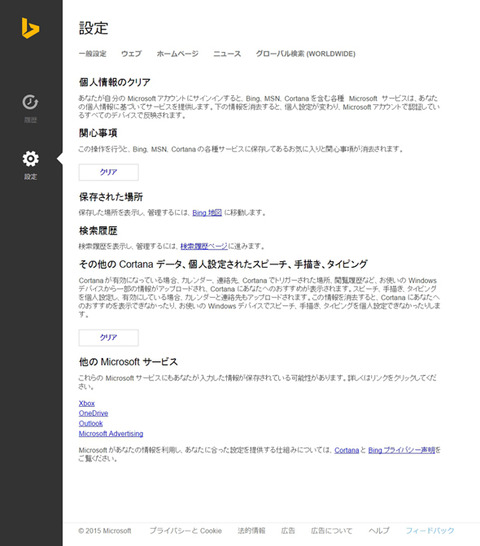
Task: Open the Xbox link
Action: [x=87, y=403]
